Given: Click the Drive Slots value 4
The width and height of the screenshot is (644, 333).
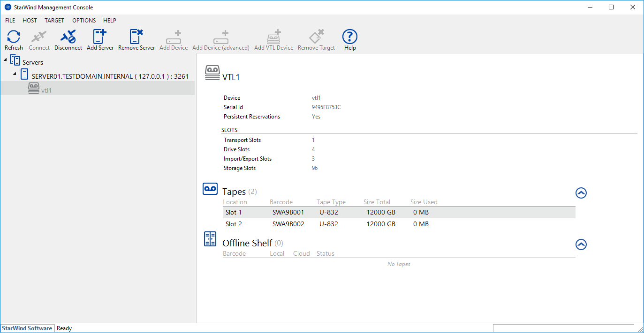Looking at the screenshot, I should click(x=313, y=149).
